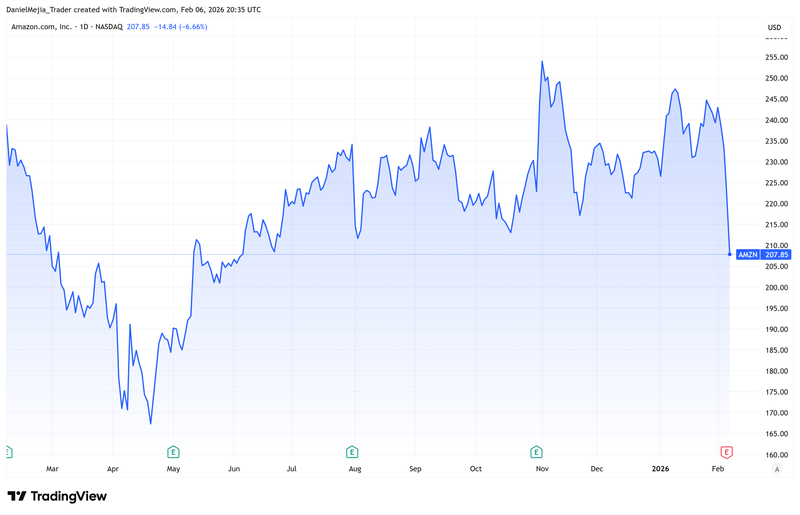This screenshot has height=515, width=800.
Task: Click the DanielMejia_Trader author name
Action: 41,9
